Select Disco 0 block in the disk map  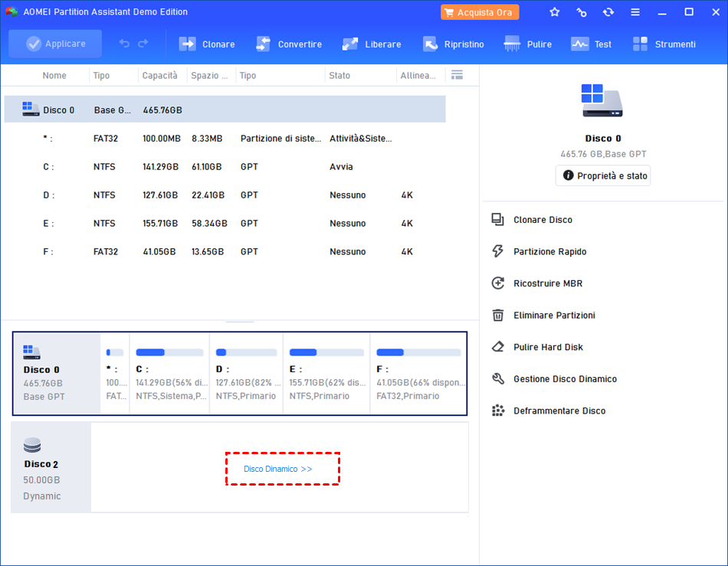tap(57, 374)
